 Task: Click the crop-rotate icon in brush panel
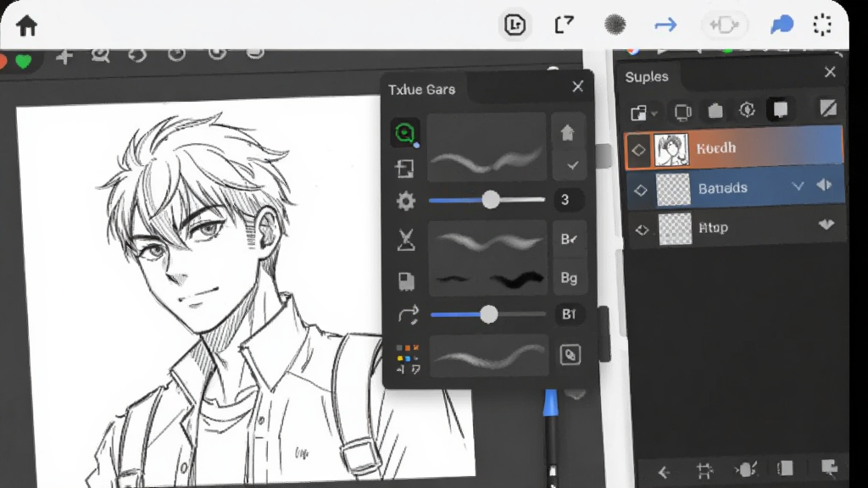click(x=404, y=169)
